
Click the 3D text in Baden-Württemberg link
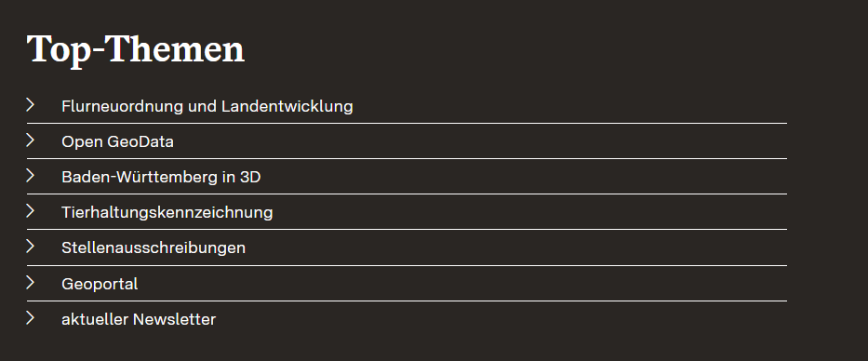[x=250, y=177]
